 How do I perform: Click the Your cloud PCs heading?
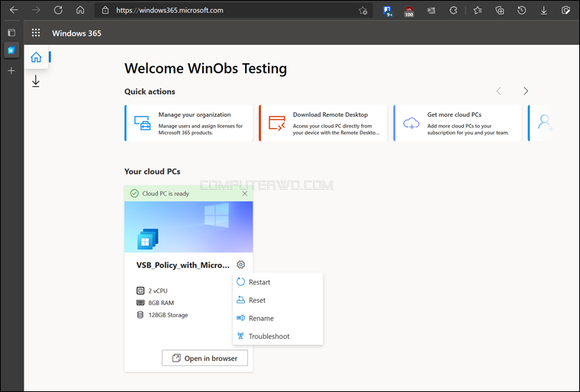click(153, 172)
